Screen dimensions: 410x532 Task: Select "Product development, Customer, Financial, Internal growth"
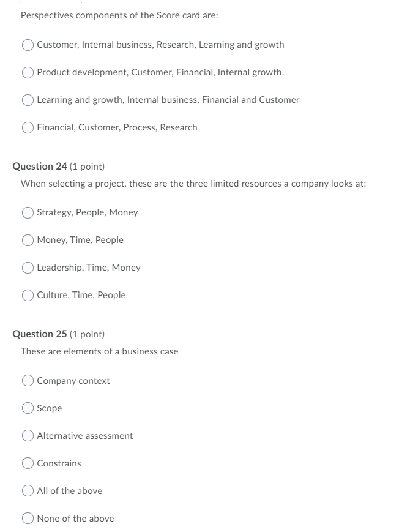tap(28, 72)
